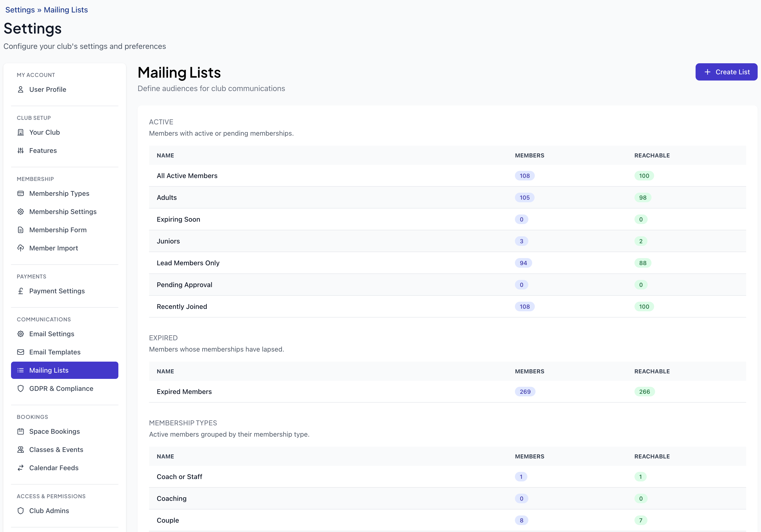Click the Payment Settings pound icon
761x532 pixels.
point(21,291)
